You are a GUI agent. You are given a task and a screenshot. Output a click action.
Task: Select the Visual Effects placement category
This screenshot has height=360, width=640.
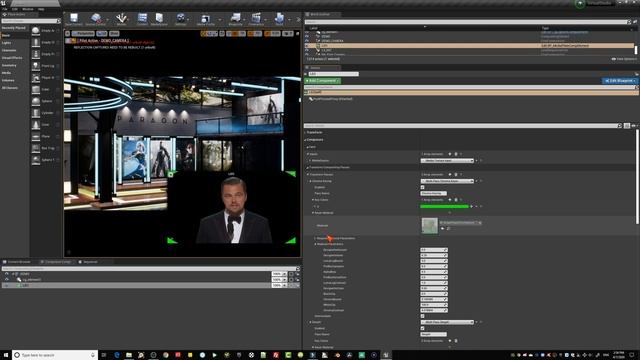coord(12,58)
